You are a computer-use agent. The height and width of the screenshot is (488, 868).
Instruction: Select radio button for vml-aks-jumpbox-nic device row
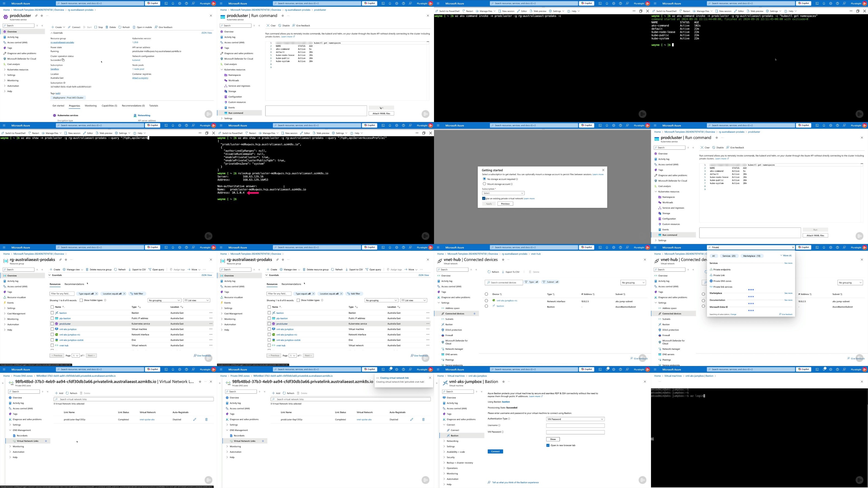[486, 301]
